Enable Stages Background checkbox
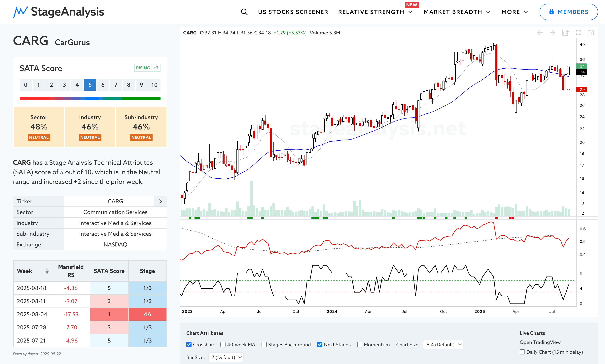The height and width of the screenshot is (364, 605). click(264, 345)
